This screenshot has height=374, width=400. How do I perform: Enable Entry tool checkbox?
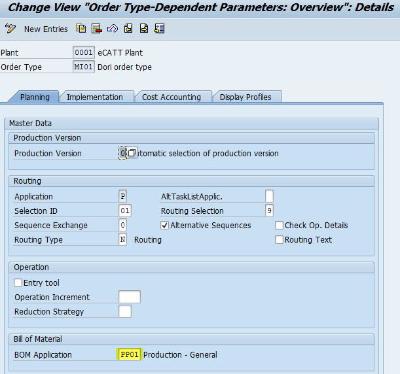(18, 283)
